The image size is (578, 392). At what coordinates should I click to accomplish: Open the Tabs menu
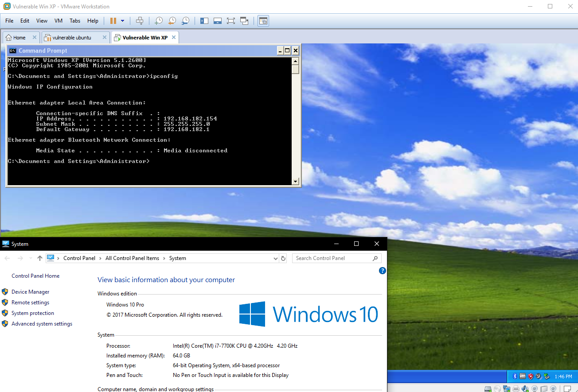[x=75, y=21]
